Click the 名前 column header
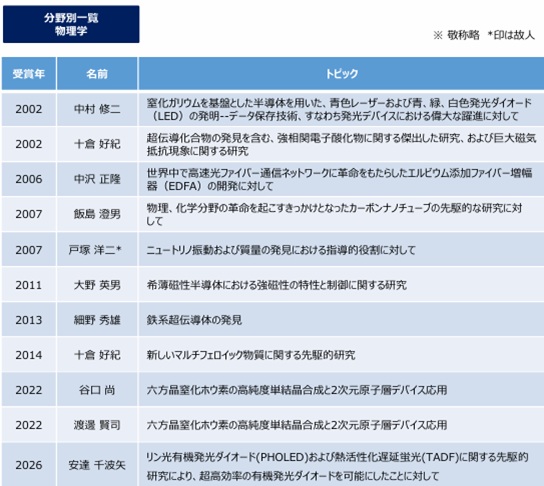 pos(97,74)
